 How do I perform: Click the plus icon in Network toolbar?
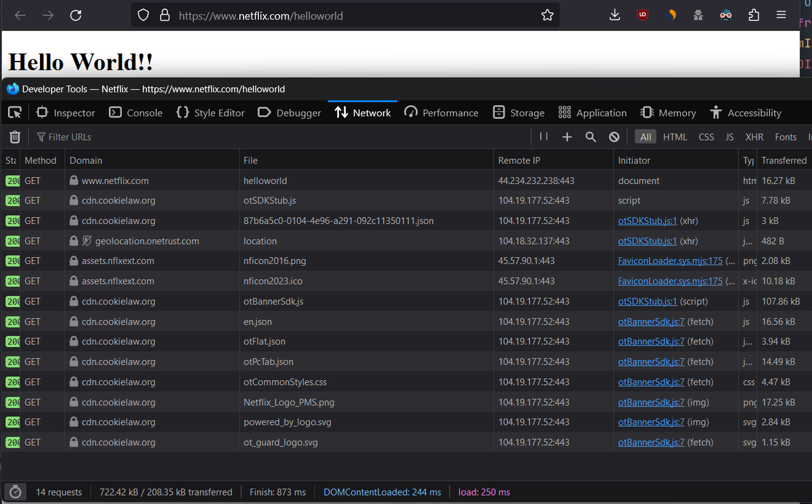point(567,137)
